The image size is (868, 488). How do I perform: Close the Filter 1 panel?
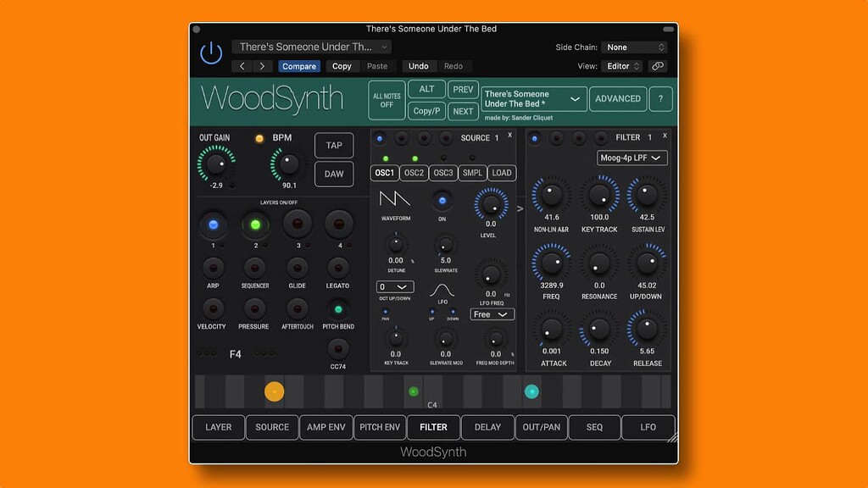(x=665, y=136)
